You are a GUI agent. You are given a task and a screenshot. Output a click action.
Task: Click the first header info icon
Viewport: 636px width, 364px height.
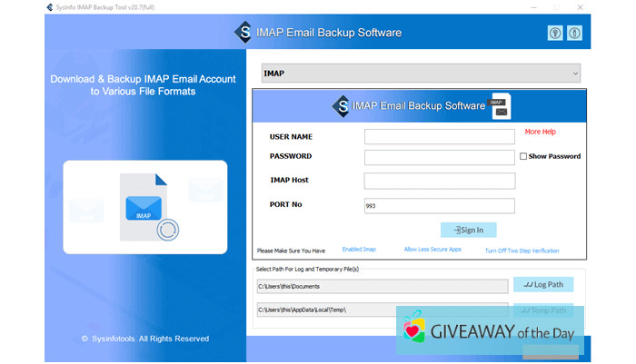pyautogui.click(x=555, y=33)
